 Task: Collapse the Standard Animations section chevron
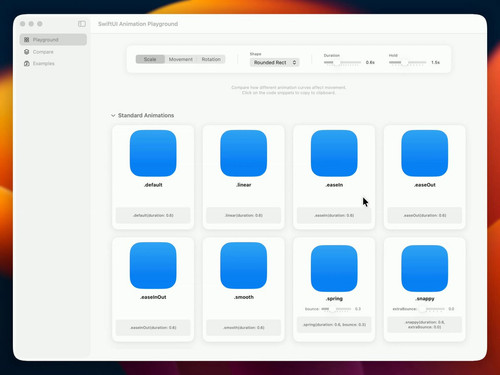(113, 115)
